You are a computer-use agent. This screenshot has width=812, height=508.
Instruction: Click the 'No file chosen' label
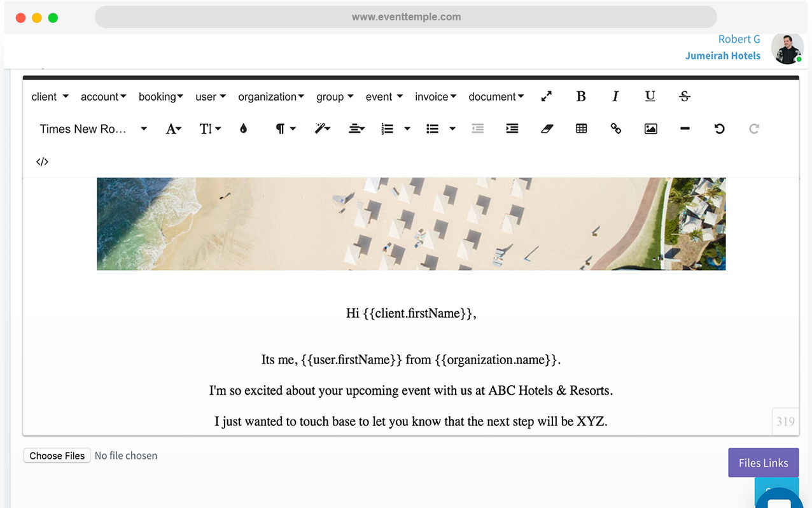click(126, 456)
